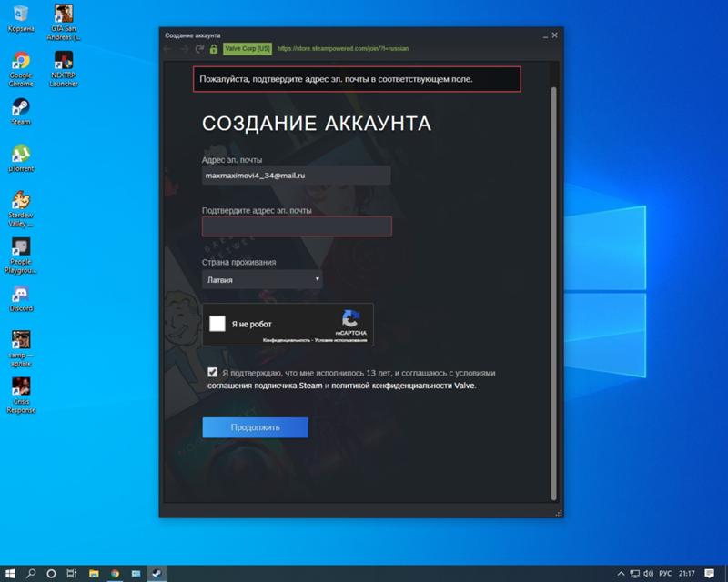728x582 pixels.
Task: Switch input language РУС indicator
Action: [x=665, y=574]
